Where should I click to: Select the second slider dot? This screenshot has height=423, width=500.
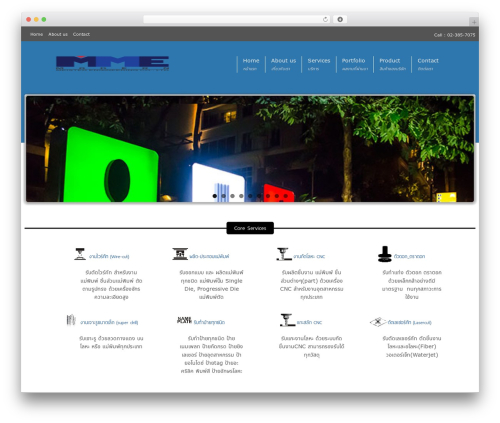(x=224, y=196)
